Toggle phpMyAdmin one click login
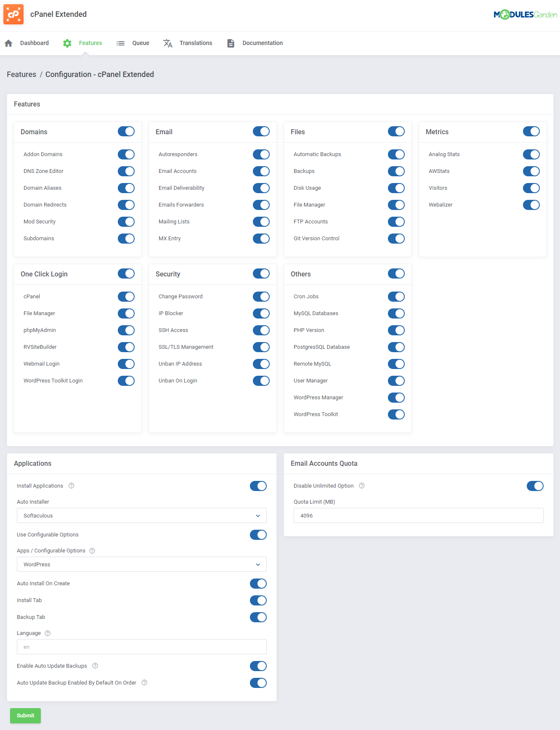This screenshot has height=730, width=560. 126,330
